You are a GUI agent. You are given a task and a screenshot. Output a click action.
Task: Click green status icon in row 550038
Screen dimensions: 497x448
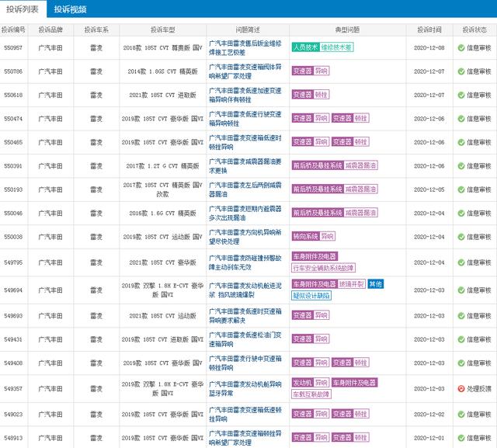[x=461, y=237]
